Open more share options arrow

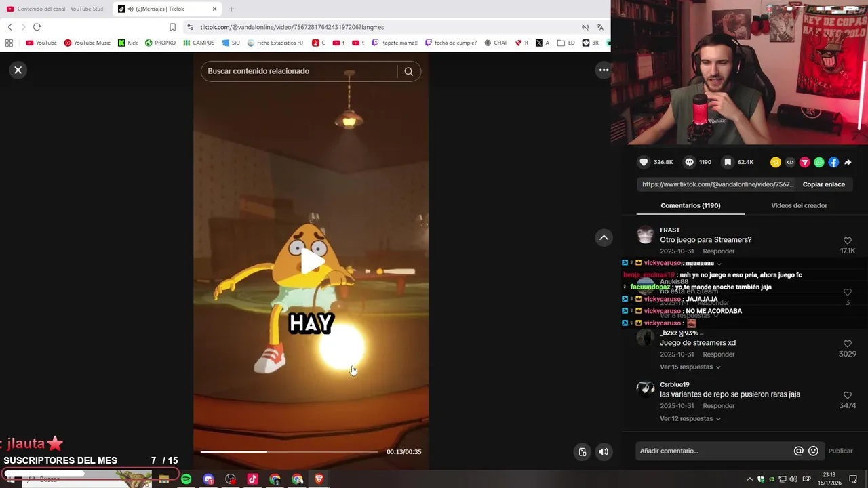[848, 162]
